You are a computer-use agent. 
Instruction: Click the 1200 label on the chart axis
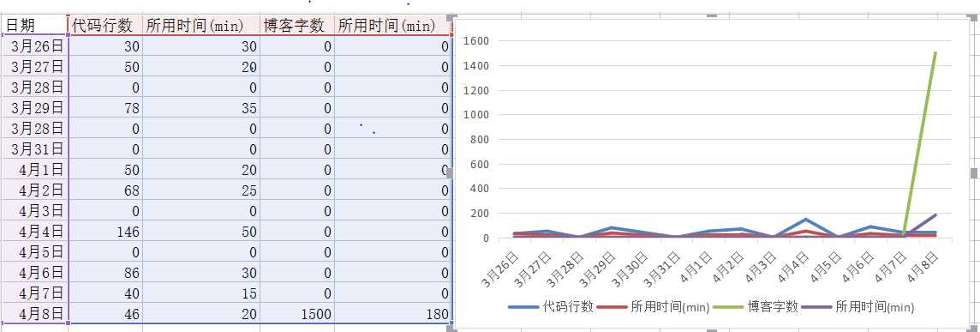coord(476,91)
